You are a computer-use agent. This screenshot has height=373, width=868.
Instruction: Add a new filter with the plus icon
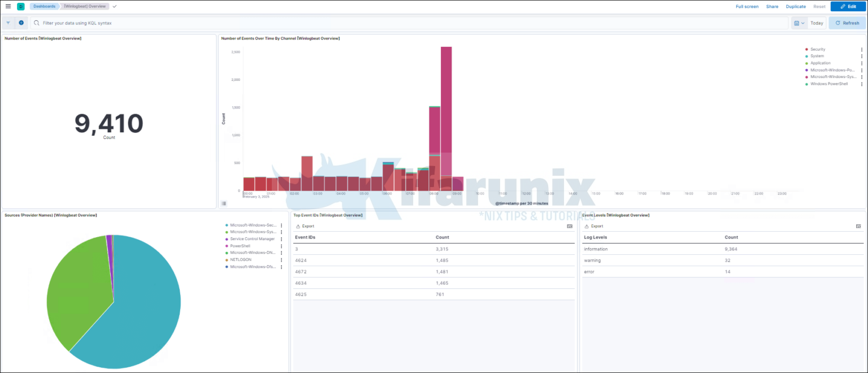pyautogui.click(x=21, y=23)
